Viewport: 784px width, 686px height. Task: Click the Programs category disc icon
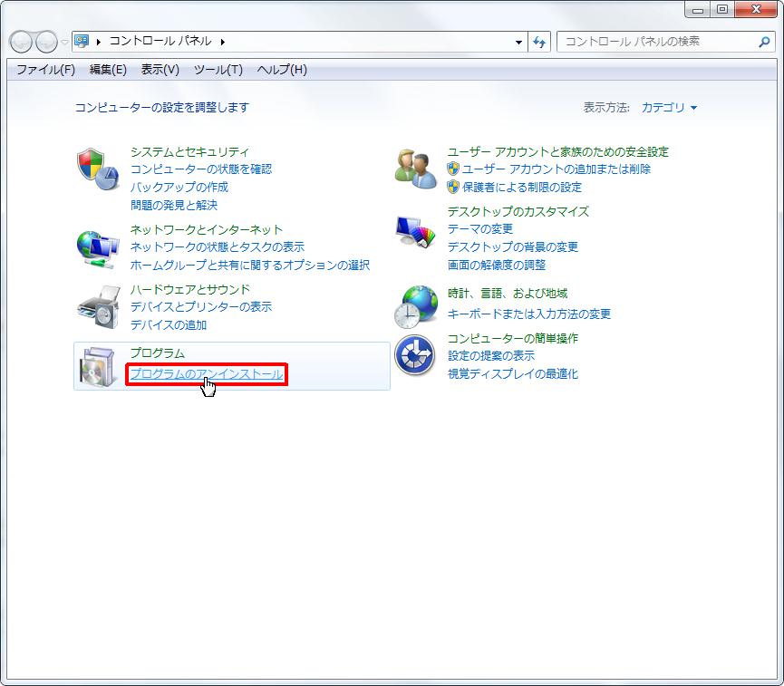[97, 366]
